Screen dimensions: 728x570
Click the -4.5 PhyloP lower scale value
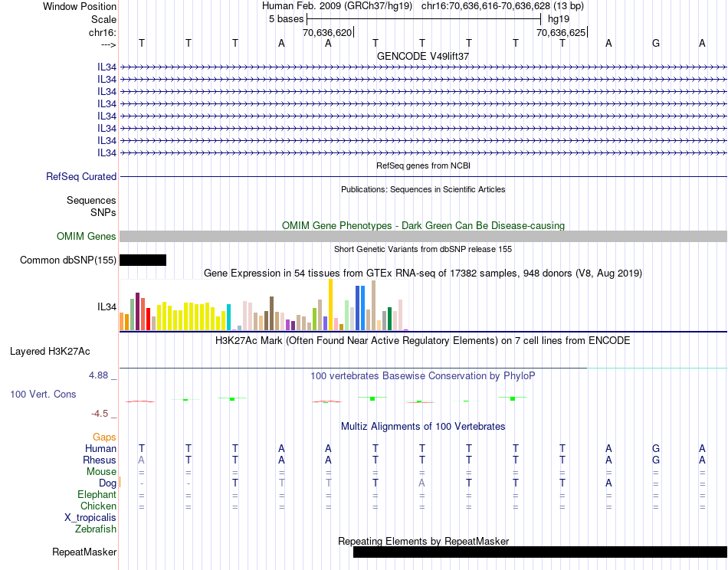pos(100,414)
